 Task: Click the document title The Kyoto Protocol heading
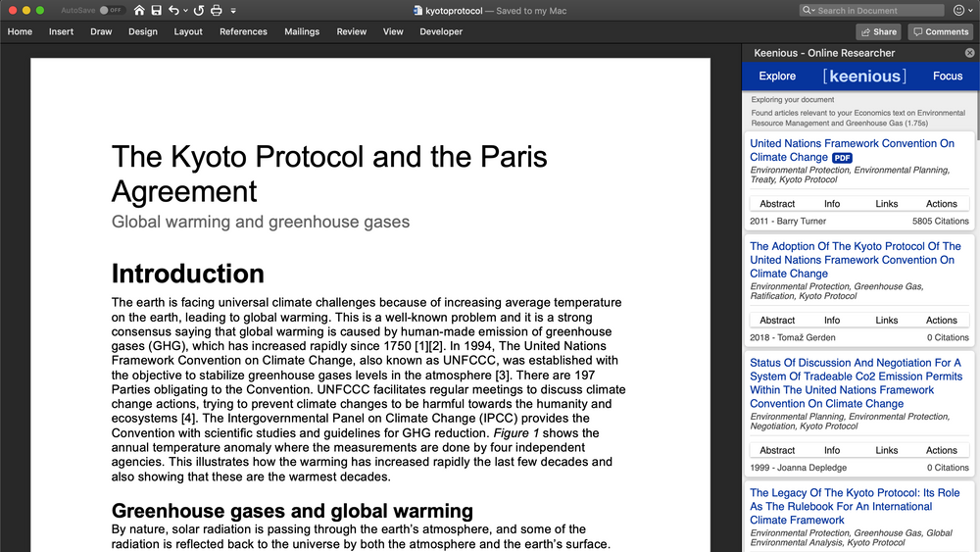point(329,174)
